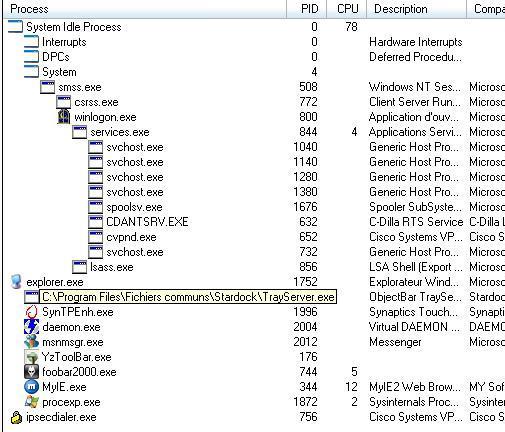Select the explorer.exe computer icon
Viewport: 505px width, 432px height.
[16, 282]
